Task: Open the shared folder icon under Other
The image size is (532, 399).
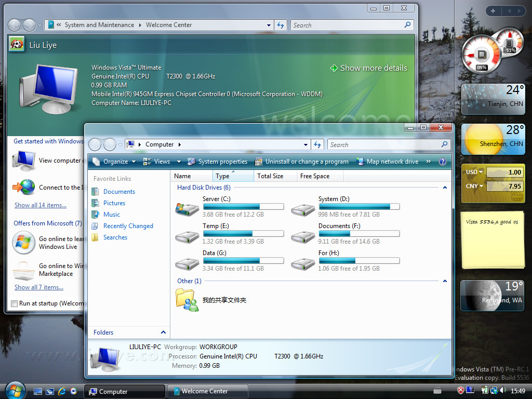Action: [187, 300]
